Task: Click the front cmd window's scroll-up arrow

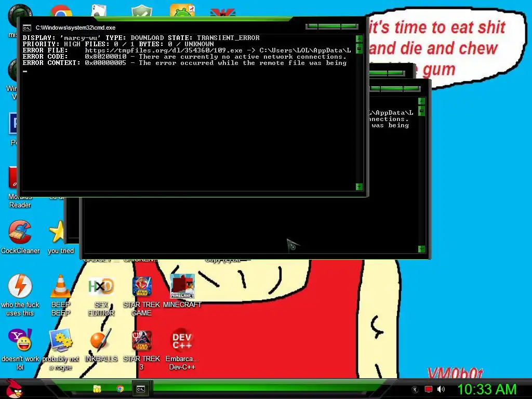Action: (359, 38)
